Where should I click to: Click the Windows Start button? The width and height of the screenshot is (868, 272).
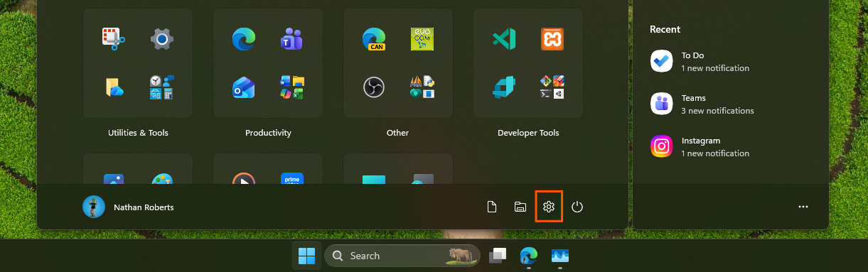[x=307, y=256]
